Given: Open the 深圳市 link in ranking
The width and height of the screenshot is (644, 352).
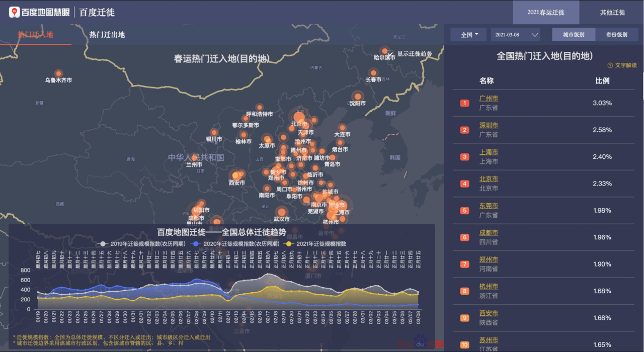Looking at the screenshot, I should pyautogui.click(x=489, y=125).
